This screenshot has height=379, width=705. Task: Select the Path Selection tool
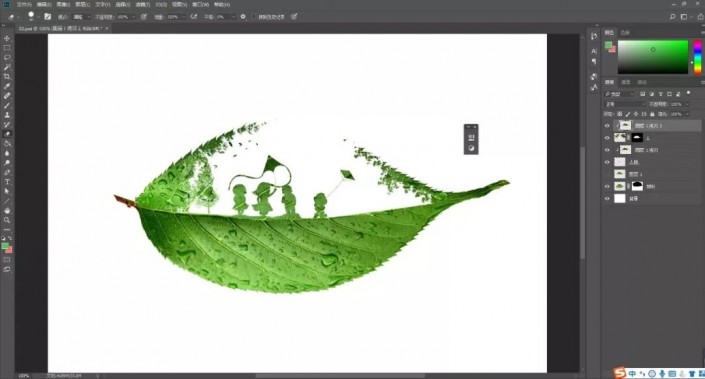click(x=7, y=192)
